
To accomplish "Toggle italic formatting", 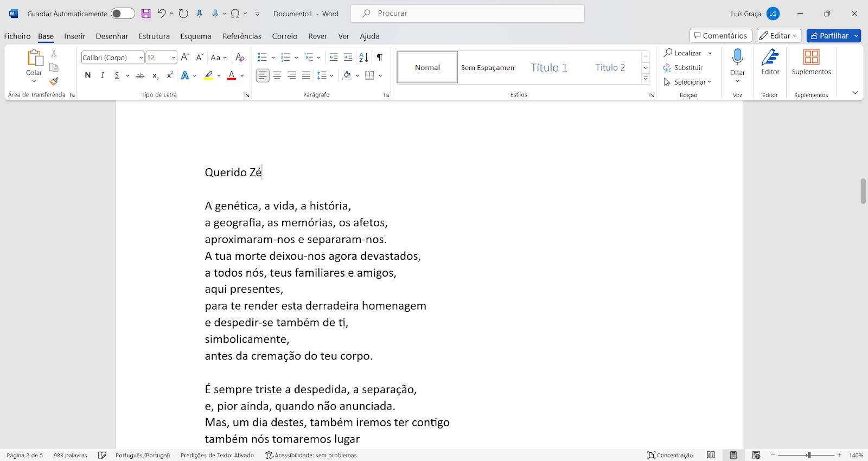I will tap(103, 75).
